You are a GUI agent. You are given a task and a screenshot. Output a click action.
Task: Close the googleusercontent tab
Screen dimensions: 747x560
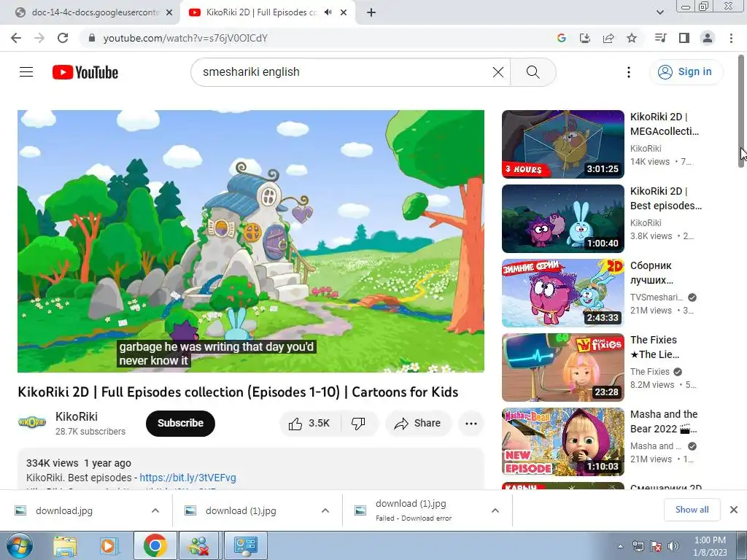169,12
